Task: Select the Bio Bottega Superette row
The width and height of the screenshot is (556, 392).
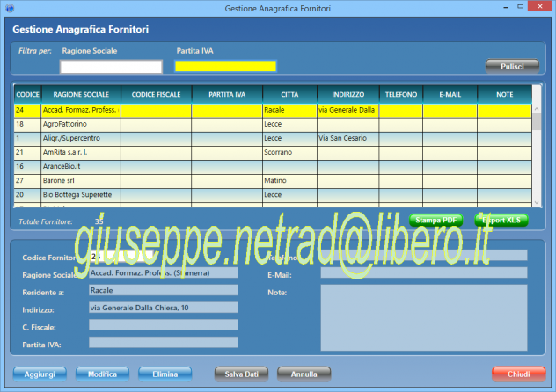Action: point(273,195)
